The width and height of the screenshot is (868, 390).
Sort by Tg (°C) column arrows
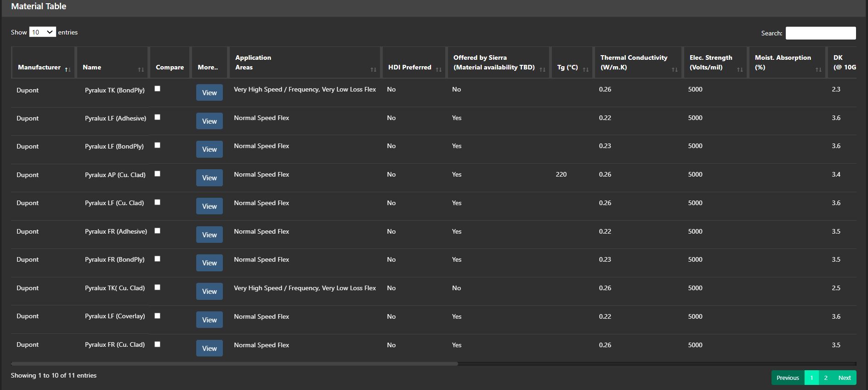pos(585,69)
